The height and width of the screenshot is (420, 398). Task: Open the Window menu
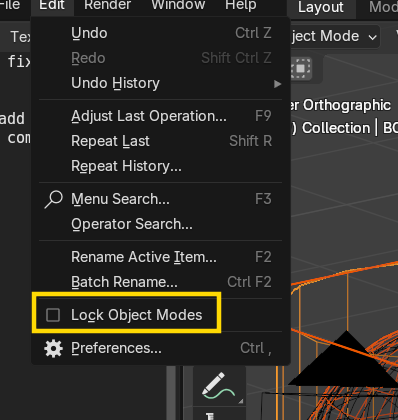point(178,5)
